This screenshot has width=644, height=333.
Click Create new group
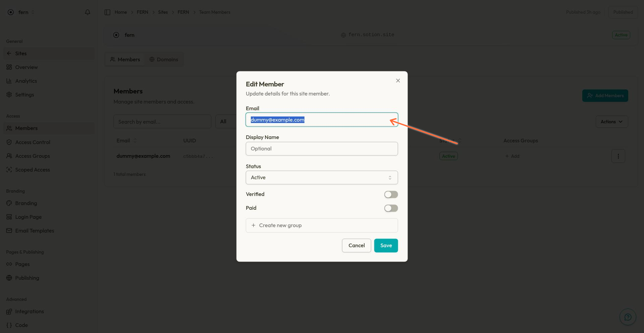[322, 225]
